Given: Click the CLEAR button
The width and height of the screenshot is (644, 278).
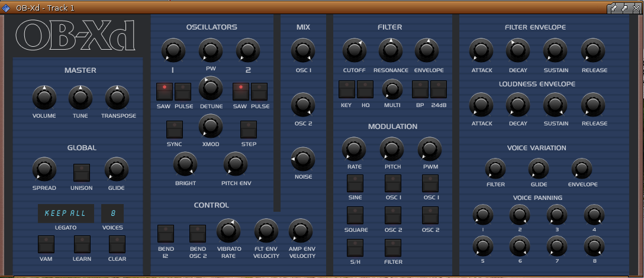Looking at the screenshot, I should (x=117, y=244).
